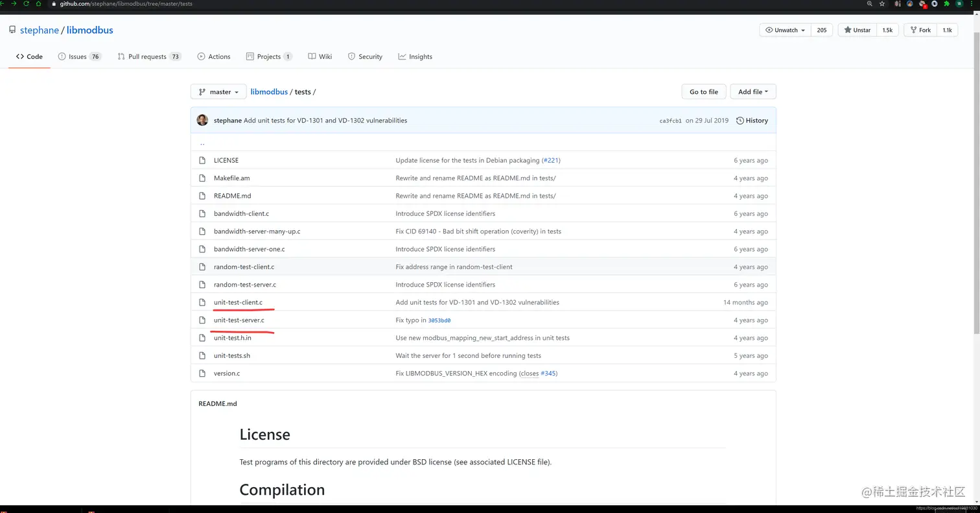Open random-test-server.c
This screenshot has height=513, width=980.
[245, 285]
